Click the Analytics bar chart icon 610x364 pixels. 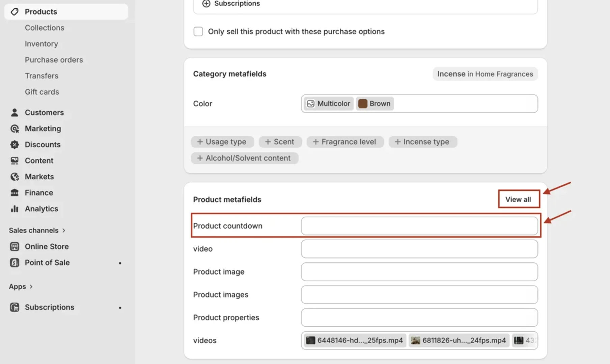[x=15, y=209]
